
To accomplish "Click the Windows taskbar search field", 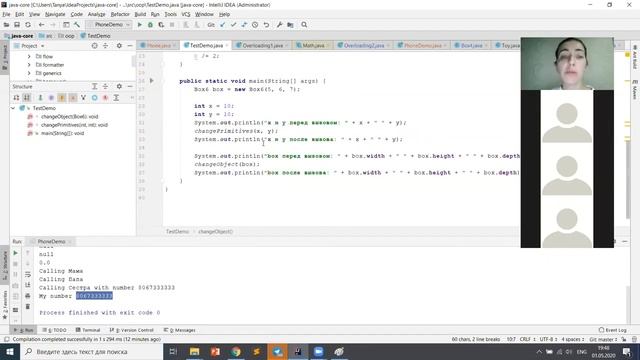I will 91,351.
